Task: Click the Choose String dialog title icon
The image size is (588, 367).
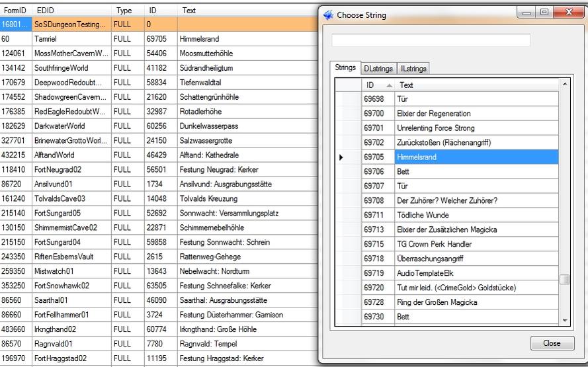Action: click(x=327, y=15)
